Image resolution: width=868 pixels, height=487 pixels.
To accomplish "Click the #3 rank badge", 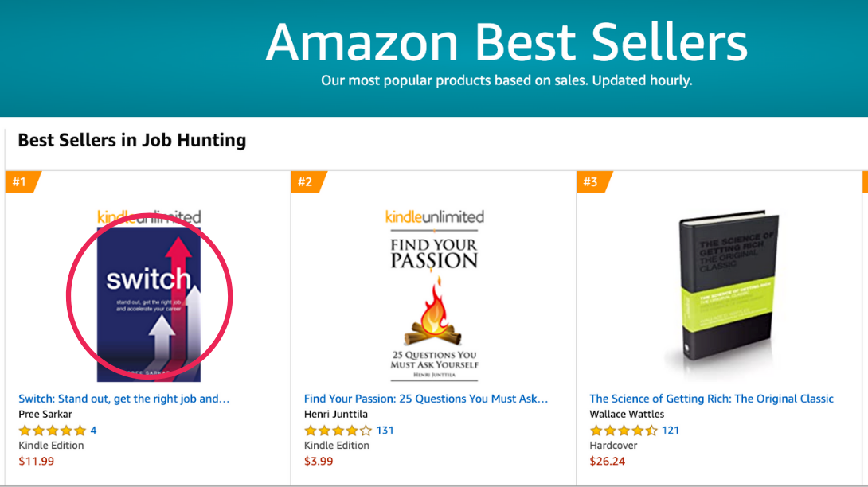I will point(591,182).
